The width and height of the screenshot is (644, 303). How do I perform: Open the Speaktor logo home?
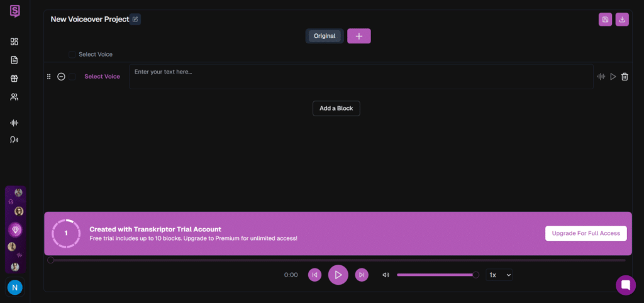[x=15, y=11]
